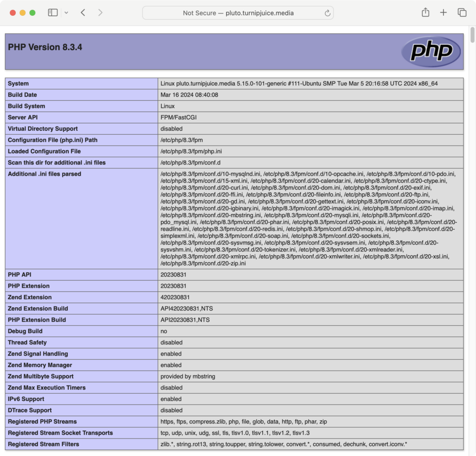Toggle the sidebar visibility button
Screen dimensions: 476x456
53,13
